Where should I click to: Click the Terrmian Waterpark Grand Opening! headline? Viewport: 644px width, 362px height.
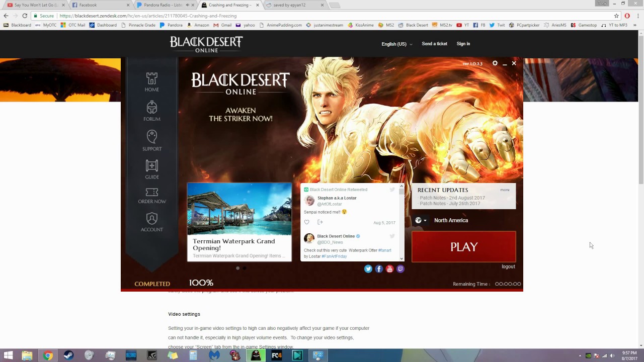pos(234,244)
